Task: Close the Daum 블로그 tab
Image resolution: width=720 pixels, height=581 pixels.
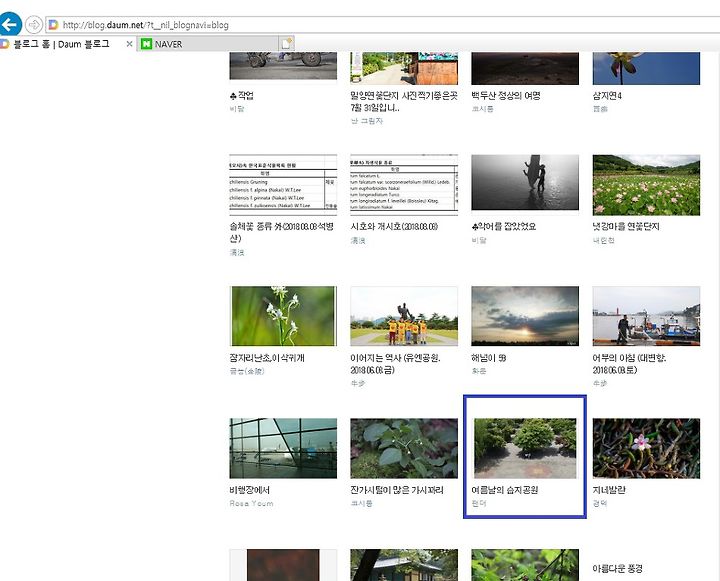Action: [129, 44]
